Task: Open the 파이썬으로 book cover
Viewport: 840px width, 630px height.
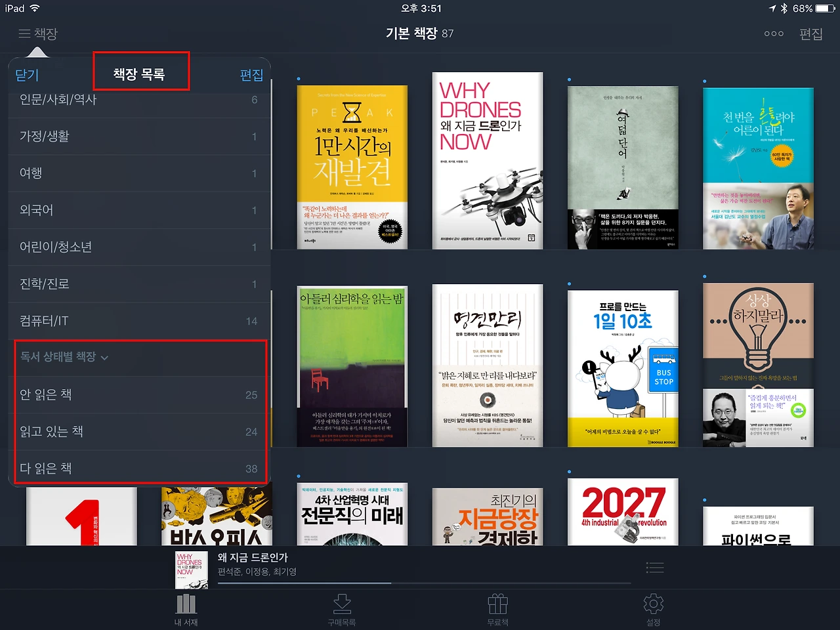Action: 759,526
